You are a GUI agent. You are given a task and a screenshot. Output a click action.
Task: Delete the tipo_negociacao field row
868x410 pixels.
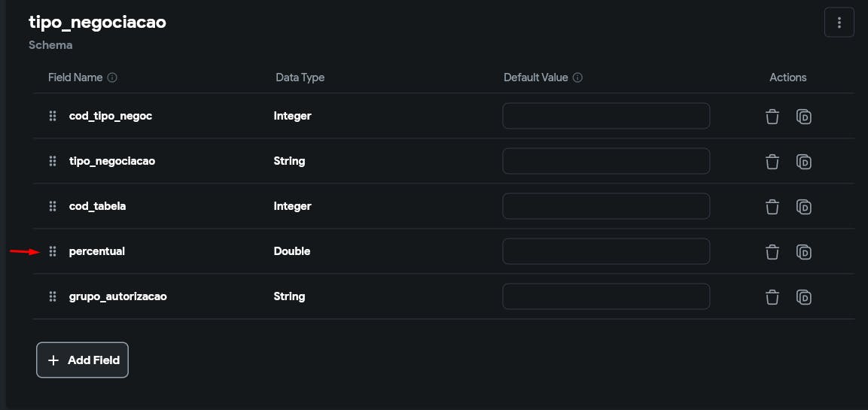(772, 162)
